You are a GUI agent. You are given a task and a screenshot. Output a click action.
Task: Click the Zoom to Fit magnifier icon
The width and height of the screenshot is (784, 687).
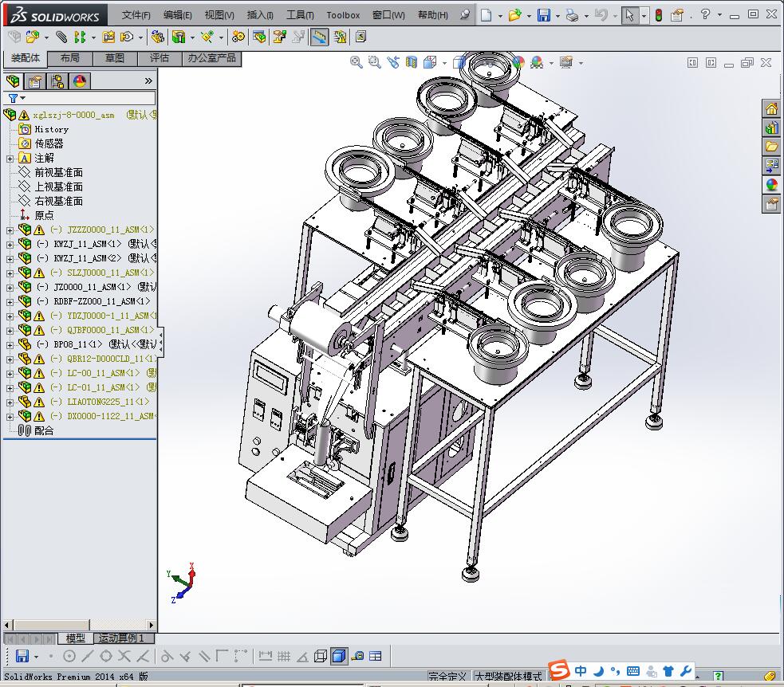(x=357, y=62)
